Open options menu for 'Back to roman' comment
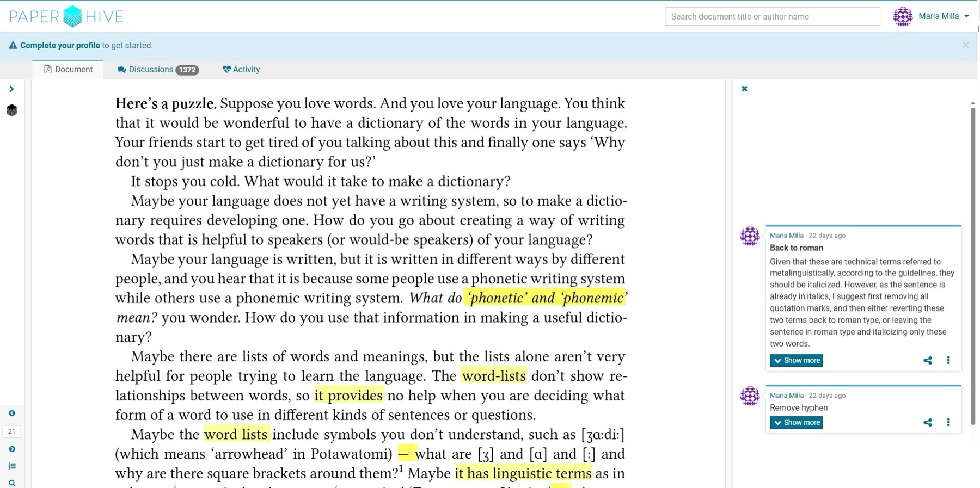The image size is (980, 488). coord(948,361)
